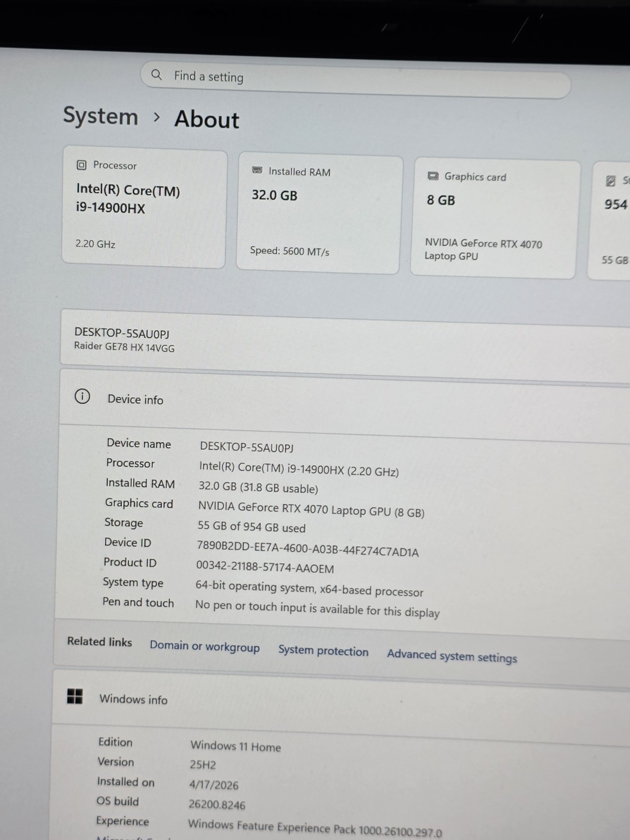Select Product ID 00342-21188-57174-AAOEM
Screen dimensions: 630x840
(265, 567)
